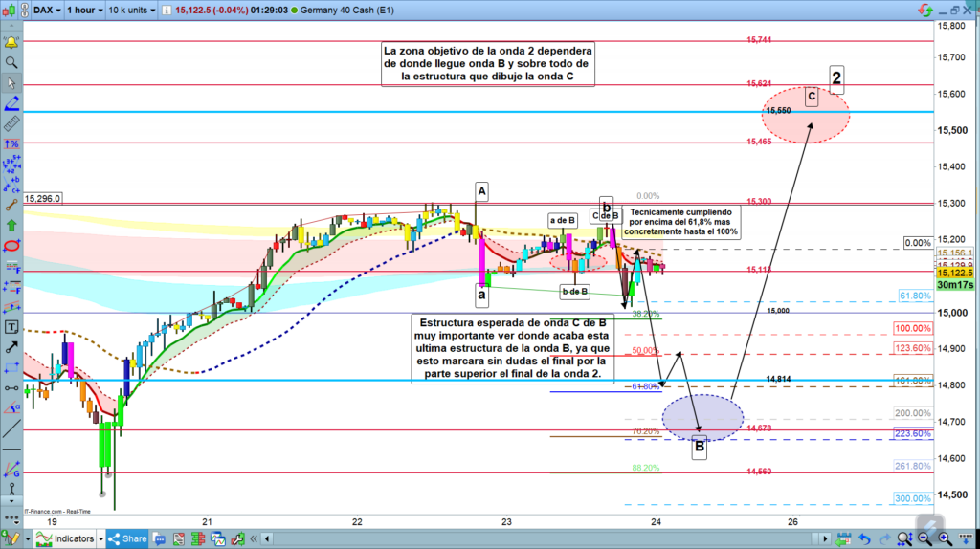Select the ruler measurement tool
Image resolution: width=980 pixels, height=549 pixels.
pyautogui.click(x=11, y=123)
